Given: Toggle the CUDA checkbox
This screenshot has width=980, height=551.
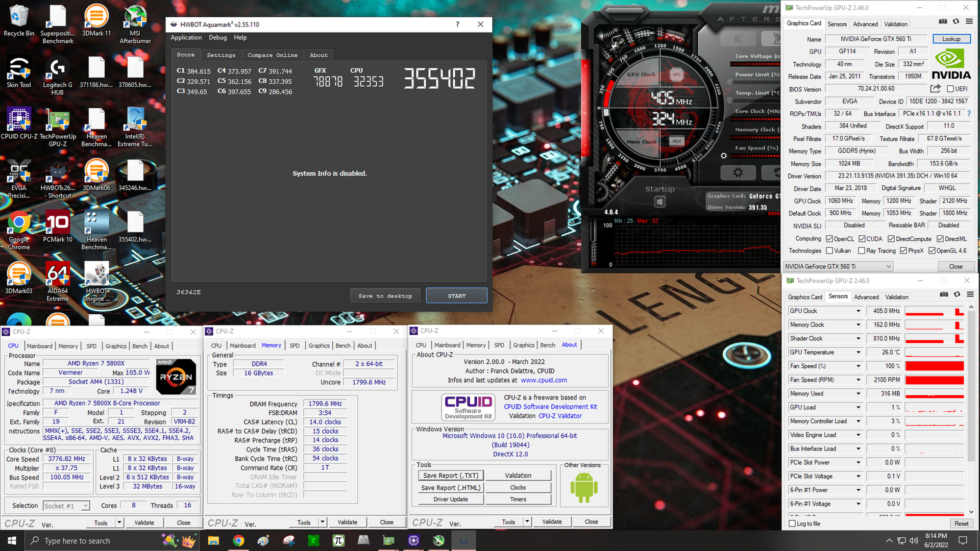Looking at the screenshot, I should tap(862, 239).
